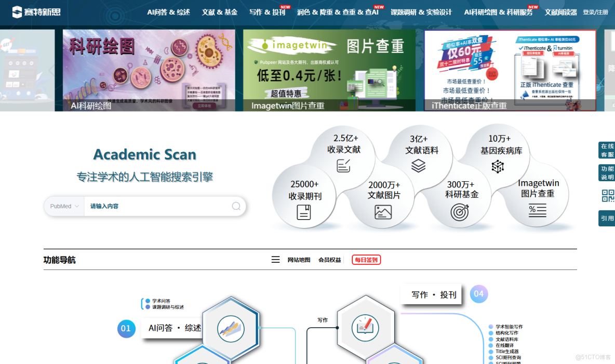Click the hamburger list icon beside 网站地图

tap(275, 259)
